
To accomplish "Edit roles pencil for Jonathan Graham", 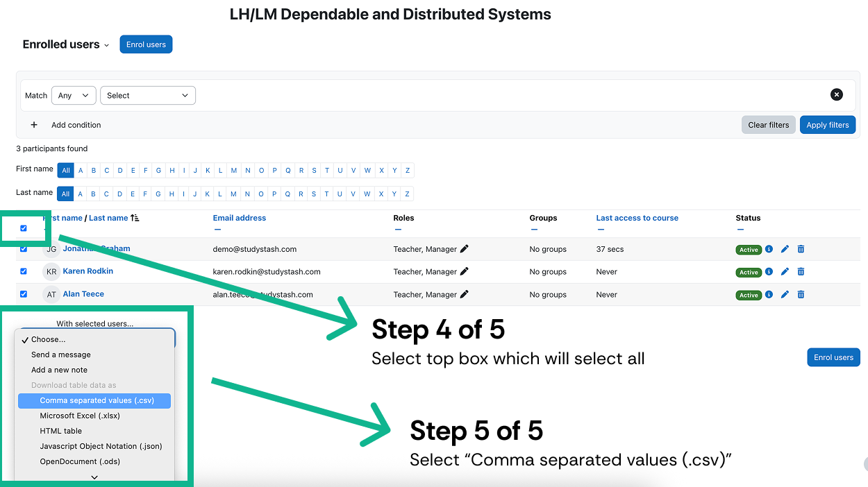I will point(465,248).
